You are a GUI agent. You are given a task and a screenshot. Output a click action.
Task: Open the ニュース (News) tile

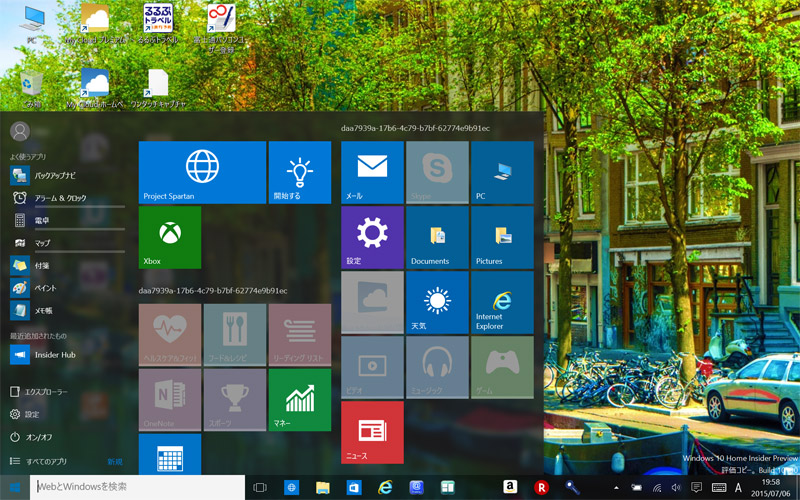(372, 432)
